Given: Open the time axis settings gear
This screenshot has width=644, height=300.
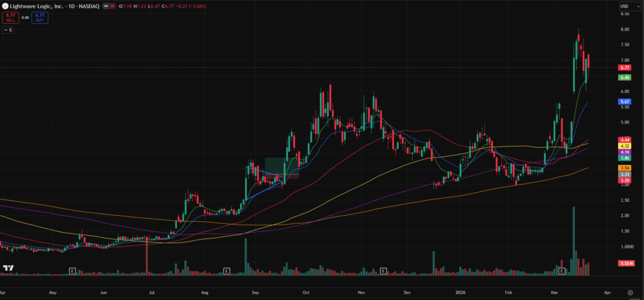Looking at the screenshot, I should click(630, 292).
